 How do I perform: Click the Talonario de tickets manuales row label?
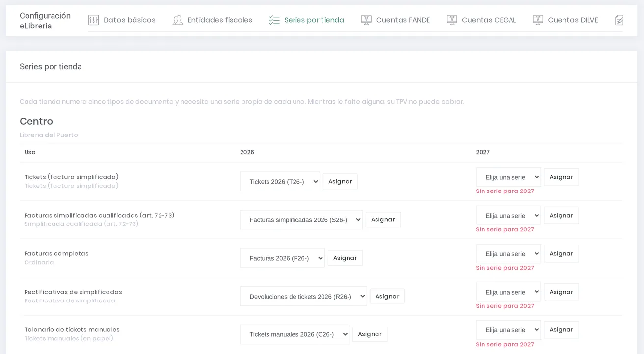pos(72,330)
